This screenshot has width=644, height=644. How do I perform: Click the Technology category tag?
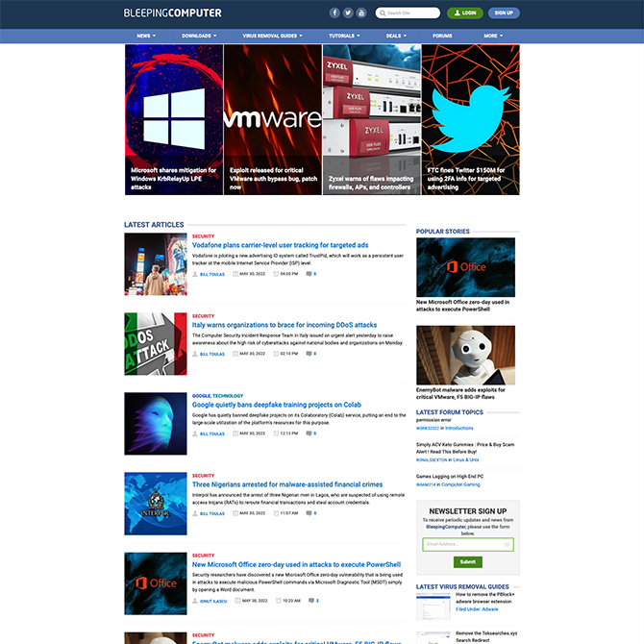(x=228, y=395)
